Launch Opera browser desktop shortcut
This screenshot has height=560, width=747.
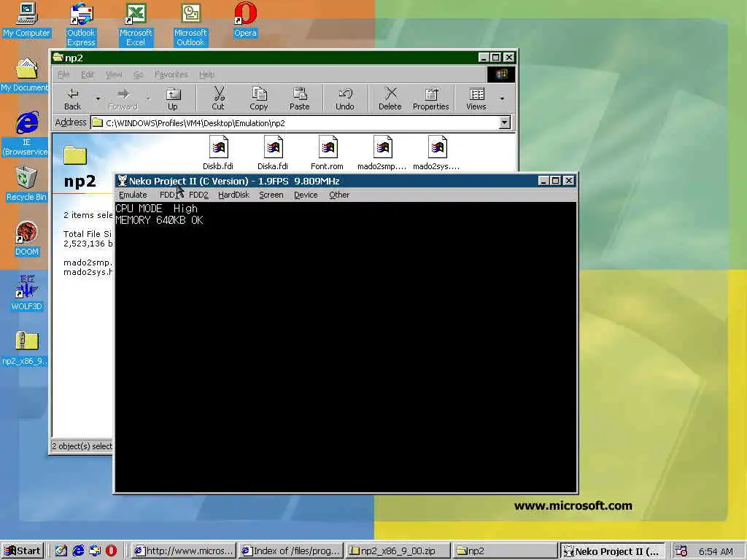[245, 20]
